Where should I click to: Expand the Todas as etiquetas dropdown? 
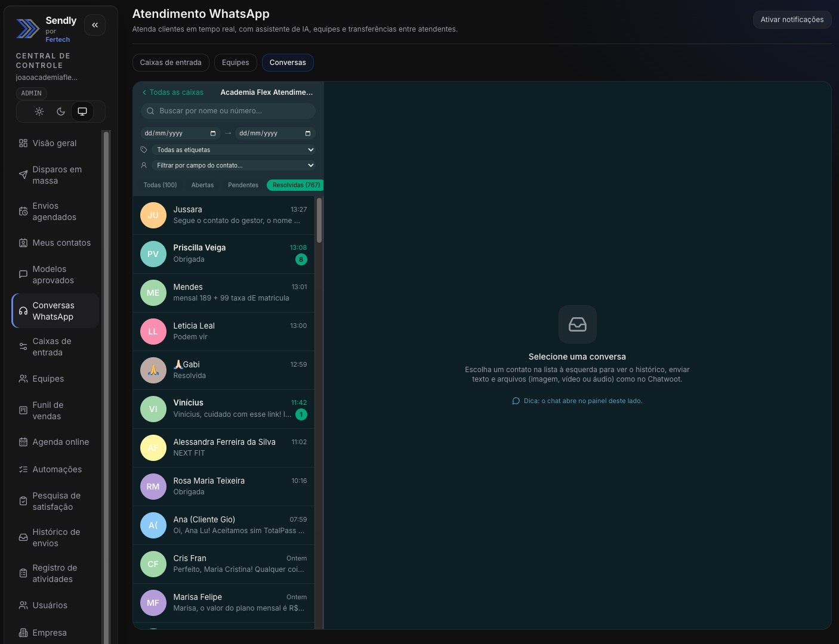tap(233, 150)
